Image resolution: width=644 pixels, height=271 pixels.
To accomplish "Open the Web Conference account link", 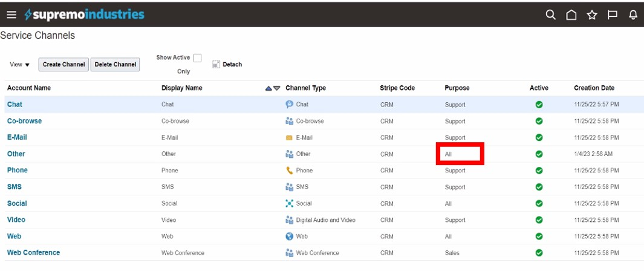I will tap(33, 253).
